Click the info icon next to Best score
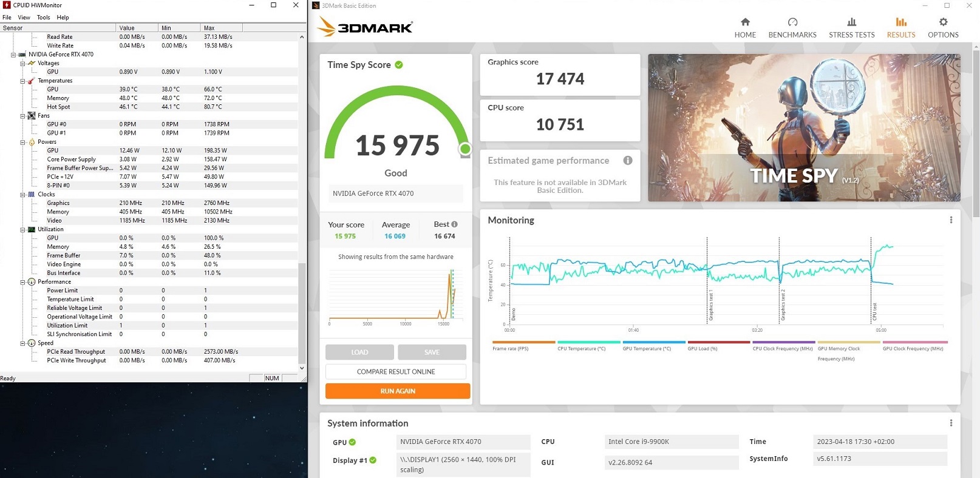 (454, 224)
